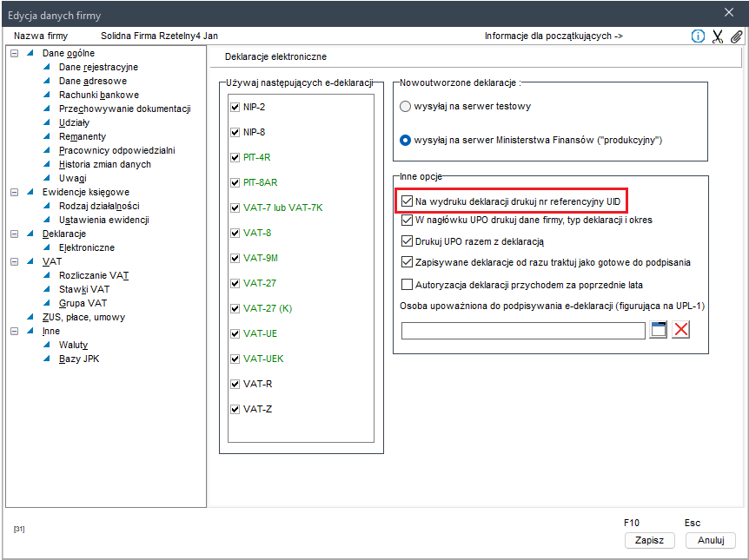Select Elektroniczne under Deklaracje
The image size is (749, 560).
(x=87, y=247)
